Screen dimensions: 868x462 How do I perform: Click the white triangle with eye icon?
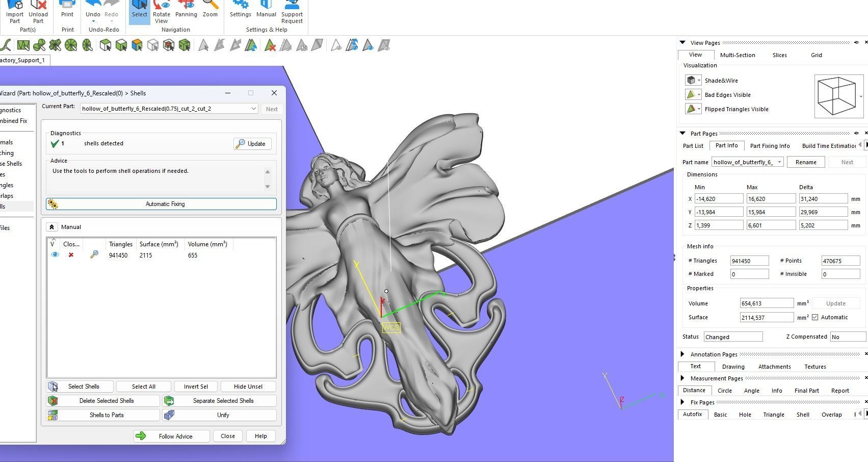click(x=336, y=45)
